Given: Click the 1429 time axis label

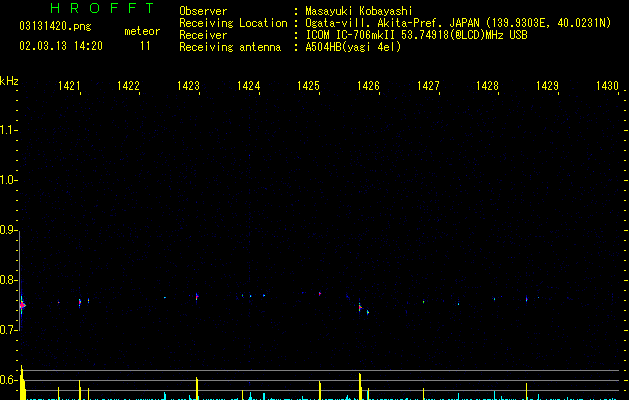Looking at the screenshot, I should [547, 86].
